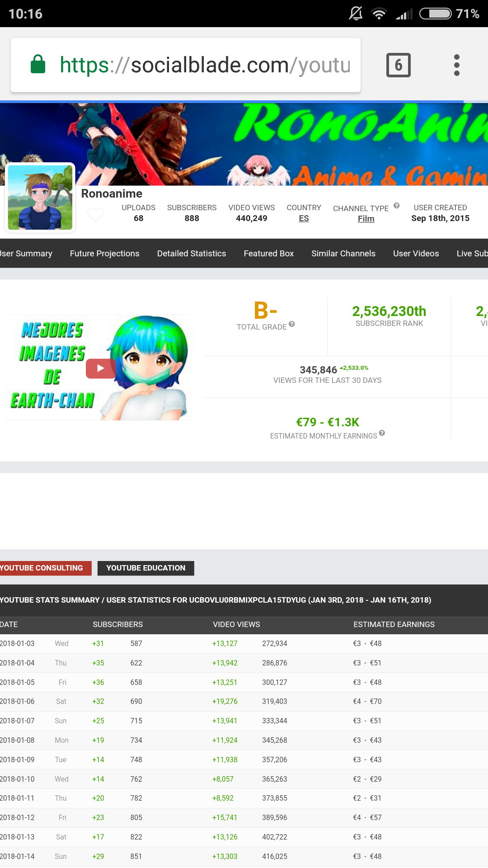
Task: Tap the Ronoanime channel avatar
Action: [40, 198]
